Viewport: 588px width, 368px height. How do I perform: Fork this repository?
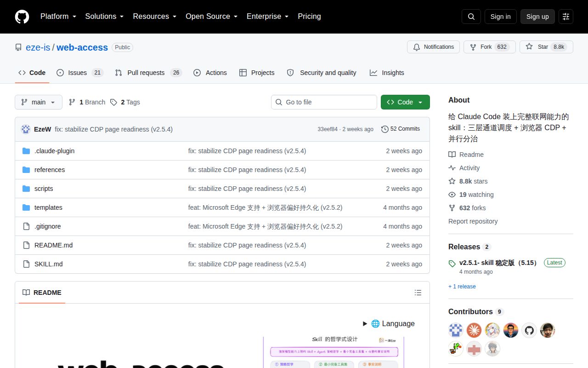489,47
